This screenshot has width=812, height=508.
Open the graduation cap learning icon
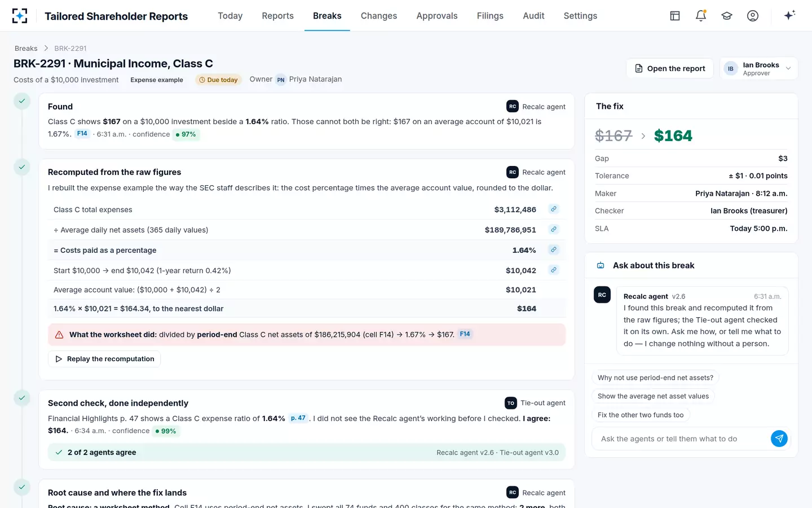coord(727,16)
